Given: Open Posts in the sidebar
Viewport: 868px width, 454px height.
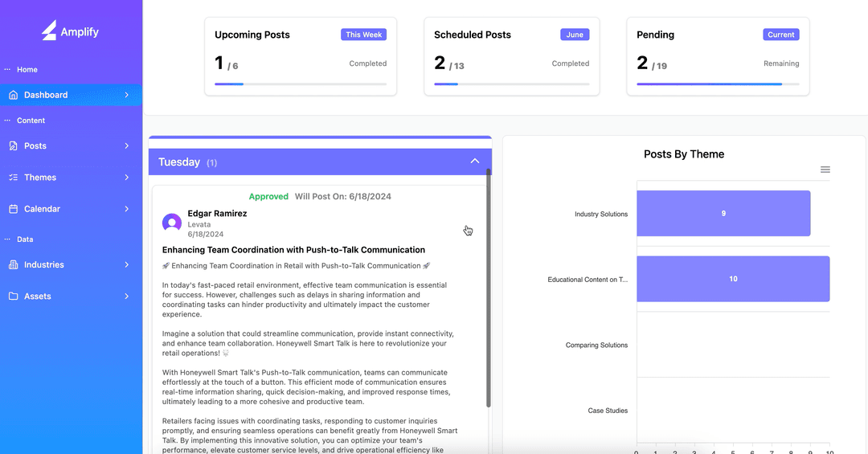Looking at the screenshot, I should pyautogui.click(x=71, y=146).
